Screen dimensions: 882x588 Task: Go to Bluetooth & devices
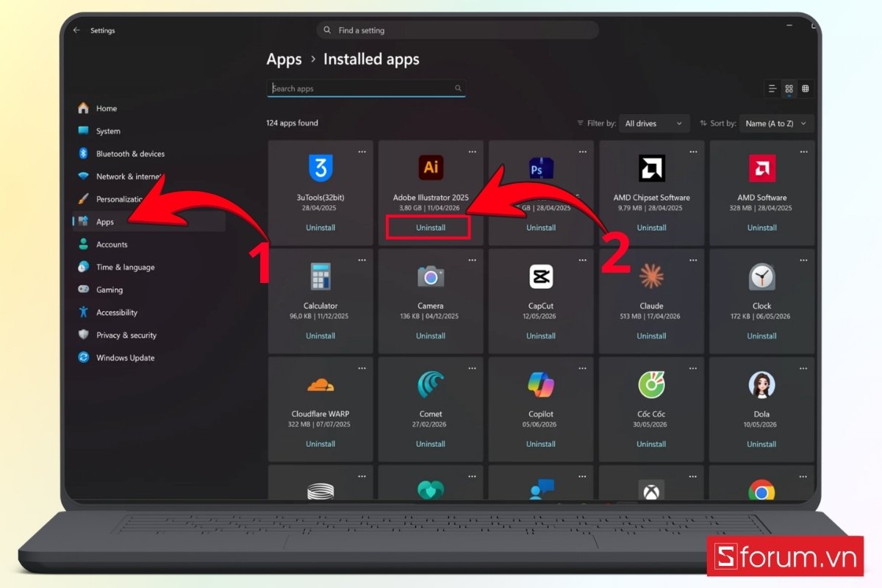[x=130, y=154]
